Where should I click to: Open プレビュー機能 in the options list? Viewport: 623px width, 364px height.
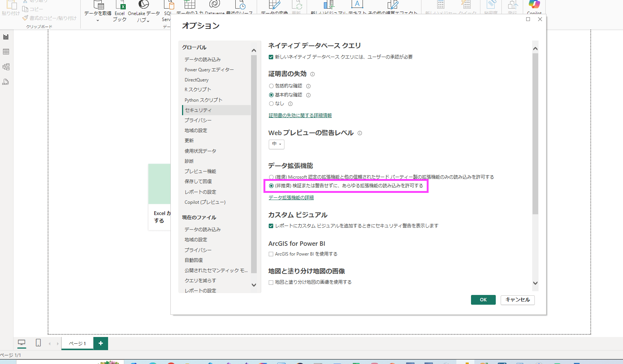click(200, 171)
